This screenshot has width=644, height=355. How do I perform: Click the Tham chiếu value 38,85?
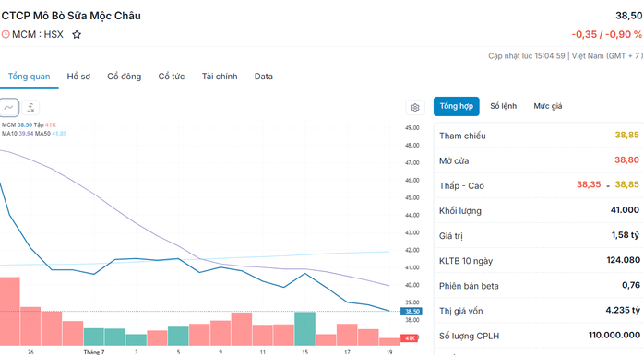click(x=626, y=135)
